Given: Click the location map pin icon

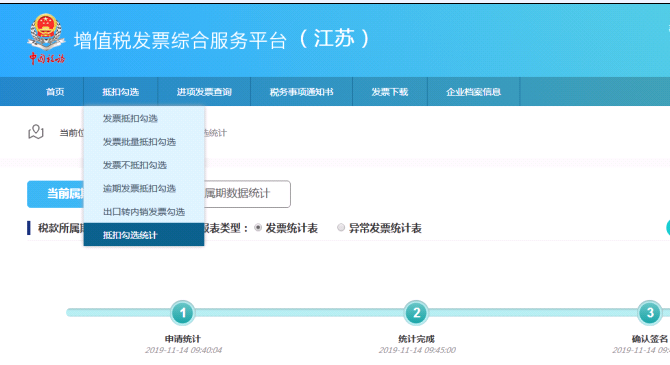Looking at the screenshot, I should point(36,132).
